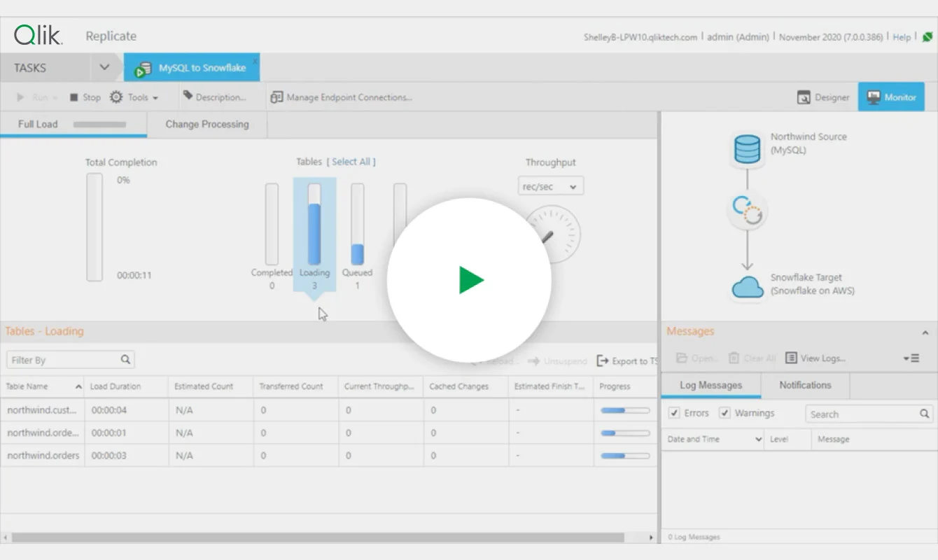Screen dimensions: 938x560
Task: Click the scrollbar right arrow
Action: (x=651, y=538)
